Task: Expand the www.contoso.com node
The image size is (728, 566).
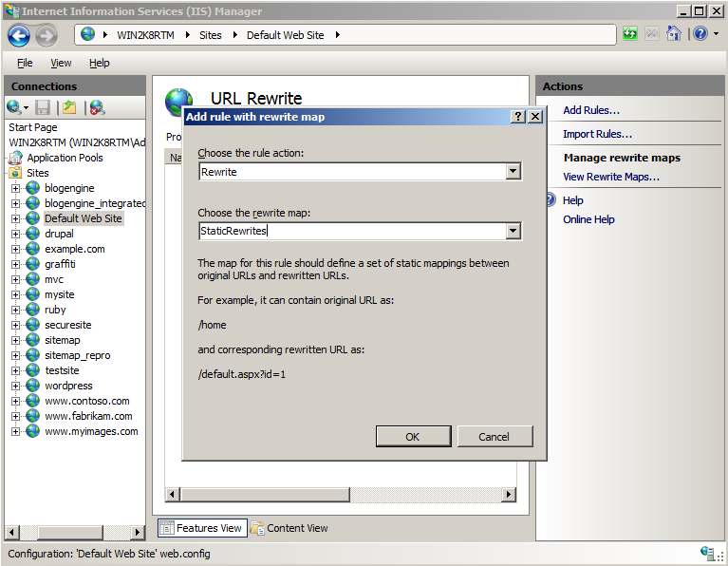Action: tap(16, 401)
